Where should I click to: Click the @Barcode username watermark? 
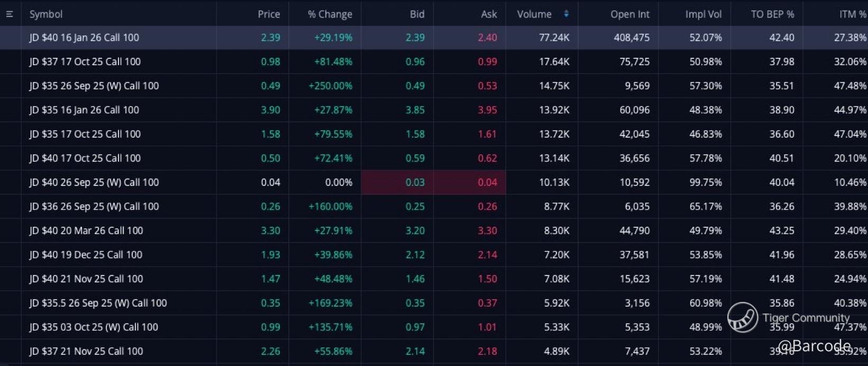tap(814, 346)
